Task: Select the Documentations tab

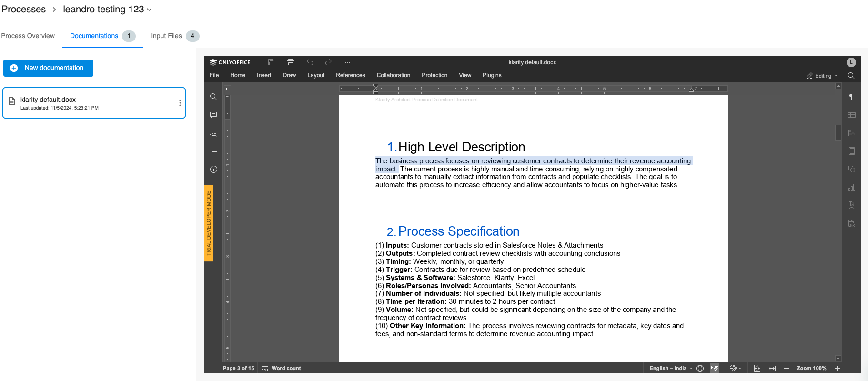Action: coord(103,36)
